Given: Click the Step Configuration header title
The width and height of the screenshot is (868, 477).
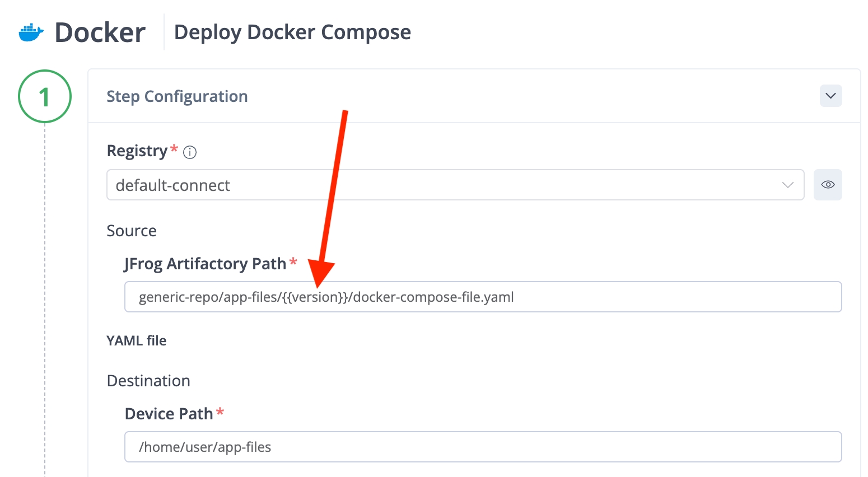Looking at the screenshot, I should click(177, 96).
